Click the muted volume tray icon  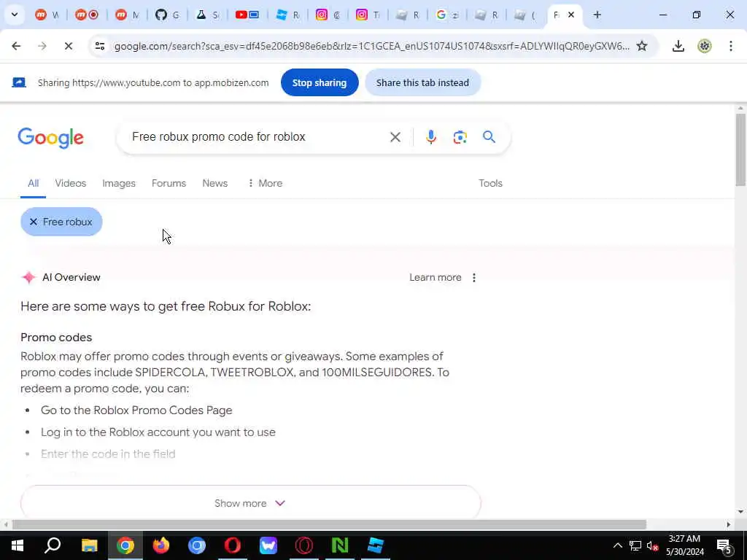click(x=652, y=545)
